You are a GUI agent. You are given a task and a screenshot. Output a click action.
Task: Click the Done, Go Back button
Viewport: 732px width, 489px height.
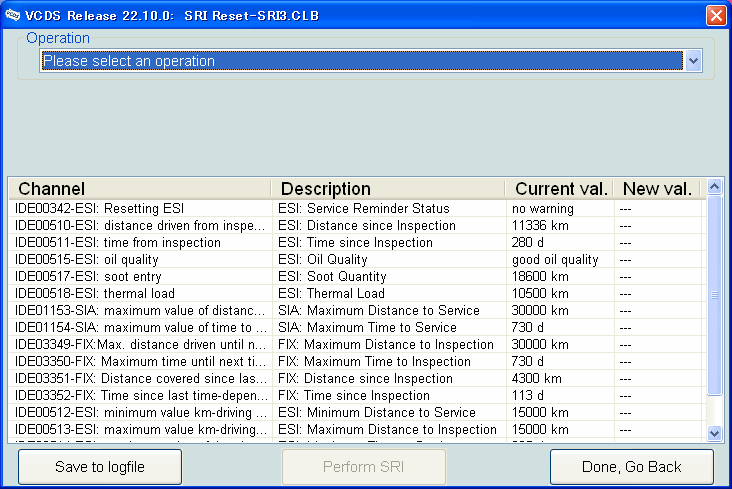632,467
